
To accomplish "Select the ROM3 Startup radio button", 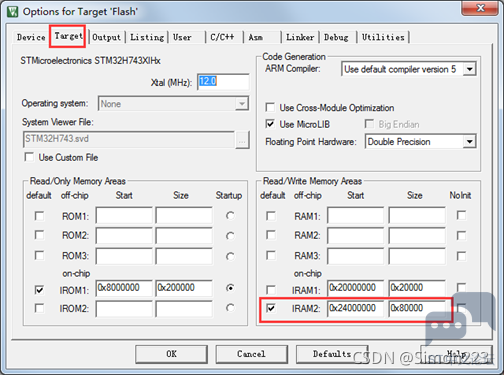I will pyautogui.click(x=230, y=256).
